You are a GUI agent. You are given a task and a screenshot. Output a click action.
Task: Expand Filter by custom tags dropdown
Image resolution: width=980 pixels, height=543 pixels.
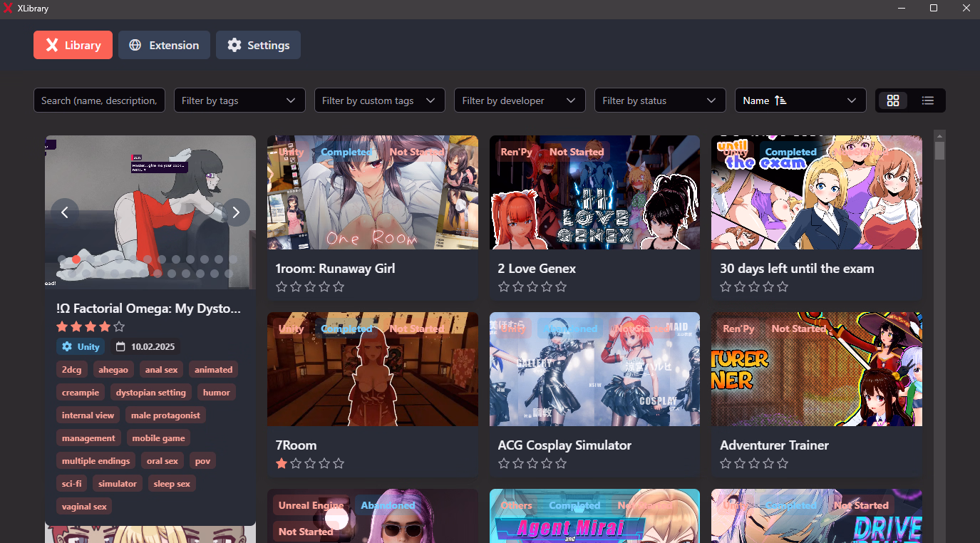pyautogui.click(x=380, y=100)
